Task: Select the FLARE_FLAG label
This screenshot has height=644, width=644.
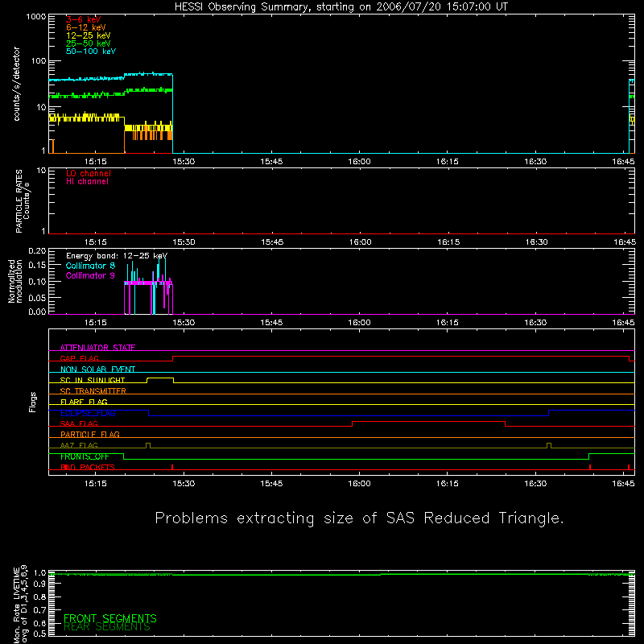Action: click(84, 402)
